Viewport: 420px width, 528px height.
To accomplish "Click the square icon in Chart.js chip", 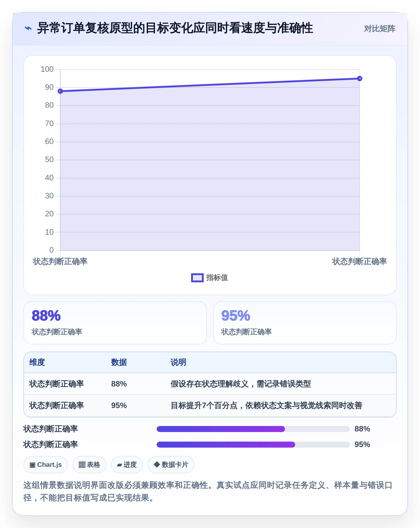I will point(32,465).
